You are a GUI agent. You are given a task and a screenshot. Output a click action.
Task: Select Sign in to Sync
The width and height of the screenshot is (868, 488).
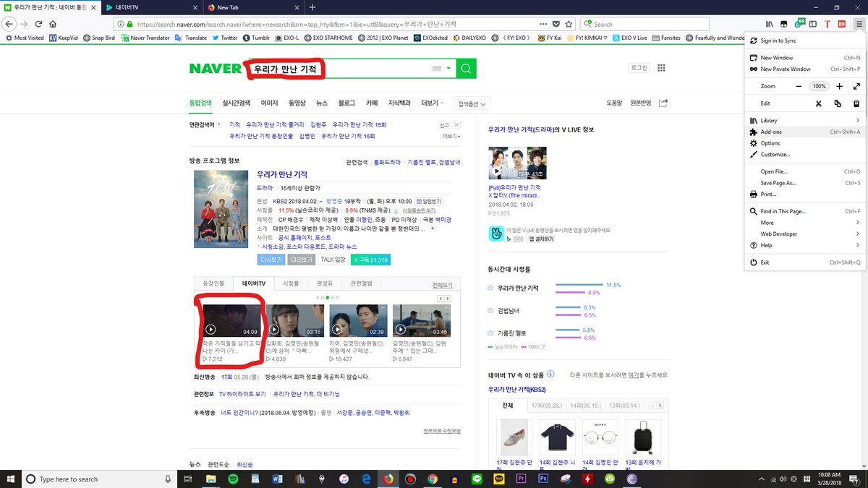[806, 40]
